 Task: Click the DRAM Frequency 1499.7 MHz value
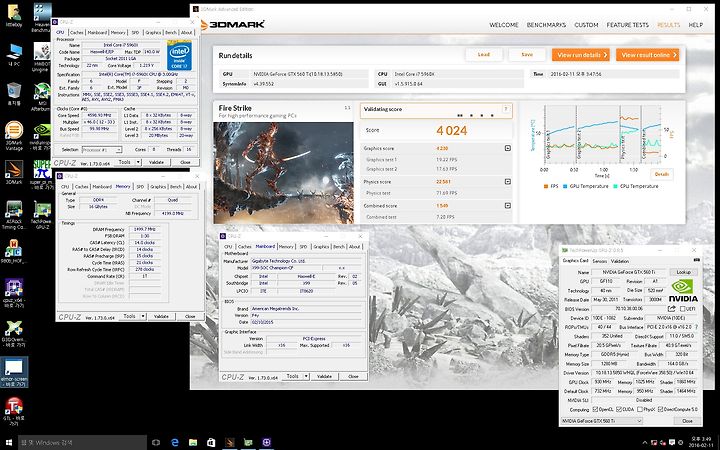point(145,229)
